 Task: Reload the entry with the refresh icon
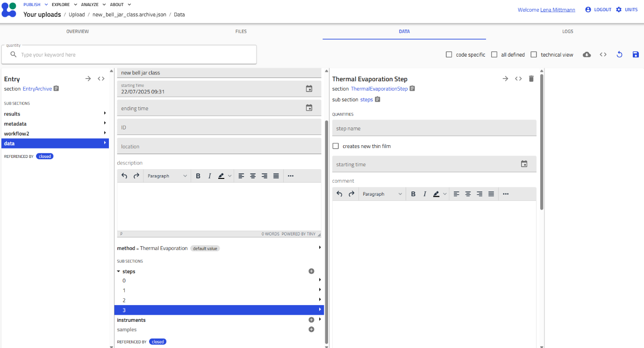pyautogui.click(x=619, y=55)
